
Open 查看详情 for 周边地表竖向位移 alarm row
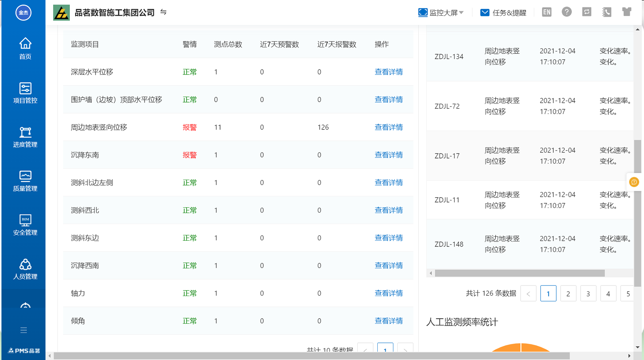[x=389, y=127]
